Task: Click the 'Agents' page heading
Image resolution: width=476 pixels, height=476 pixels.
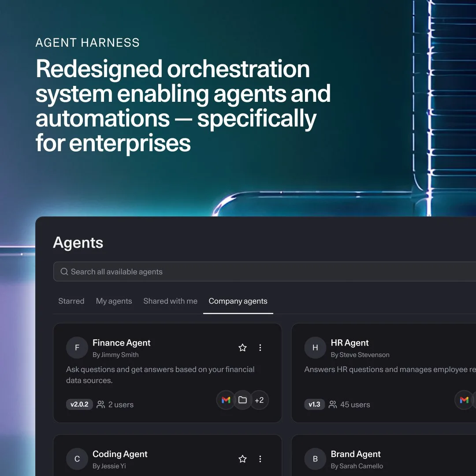Action: (78, 242)
